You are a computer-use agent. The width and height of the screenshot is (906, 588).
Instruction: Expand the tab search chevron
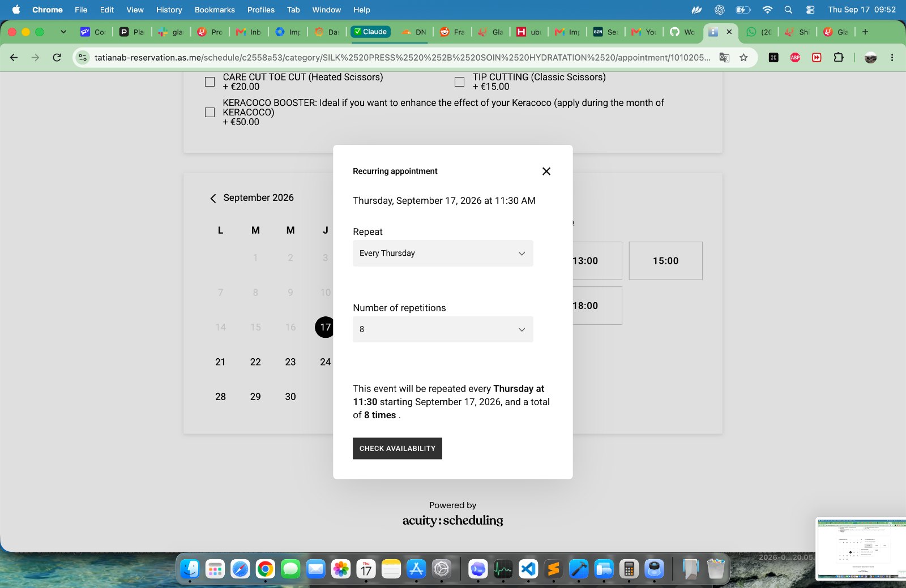tap(63, 32)
